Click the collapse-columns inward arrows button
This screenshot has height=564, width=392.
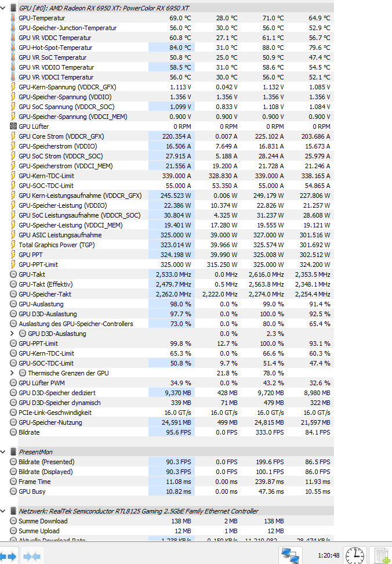(x=32, y=556)
